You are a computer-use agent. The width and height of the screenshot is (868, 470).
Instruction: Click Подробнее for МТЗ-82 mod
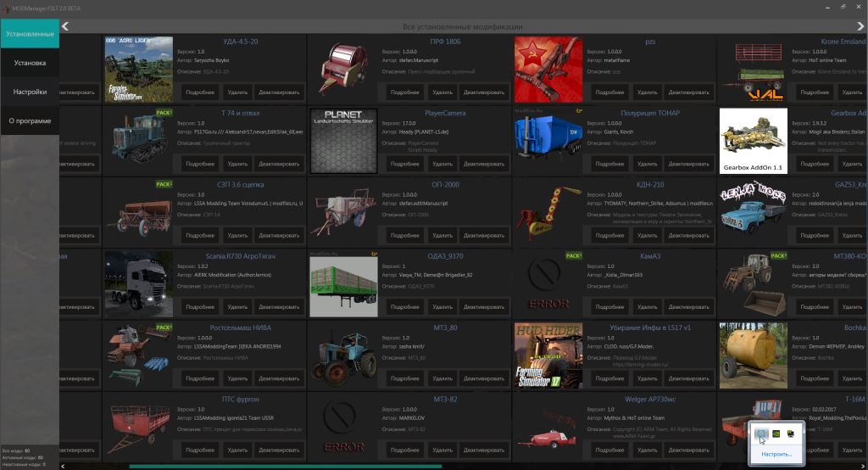coord(405,449)
